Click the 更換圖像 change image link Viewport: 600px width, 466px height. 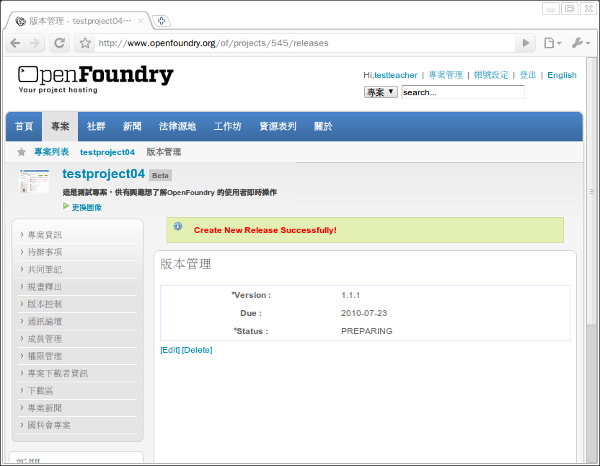tap(87, 207)
